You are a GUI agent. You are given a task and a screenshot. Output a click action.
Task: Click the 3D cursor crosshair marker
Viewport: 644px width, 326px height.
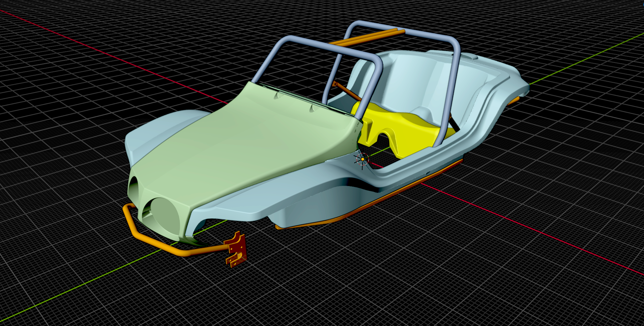(x=363, y=159)
